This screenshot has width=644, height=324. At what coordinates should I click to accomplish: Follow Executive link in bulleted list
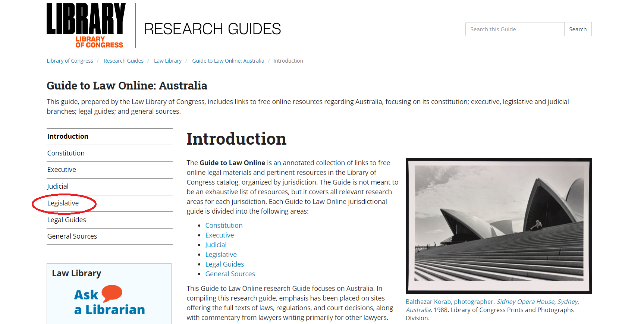(x=220, y=235)
